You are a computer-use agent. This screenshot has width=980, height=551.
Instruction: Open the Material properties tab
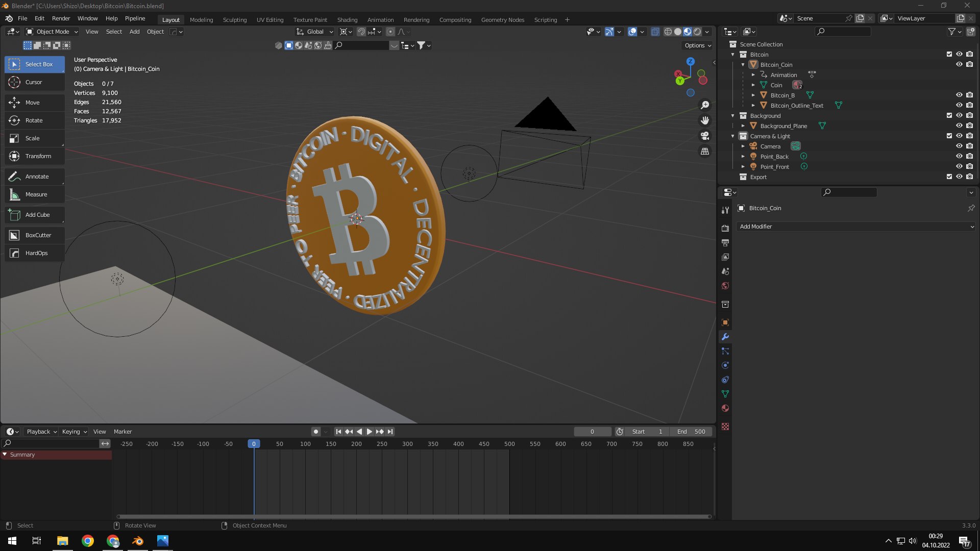point(725,408)
